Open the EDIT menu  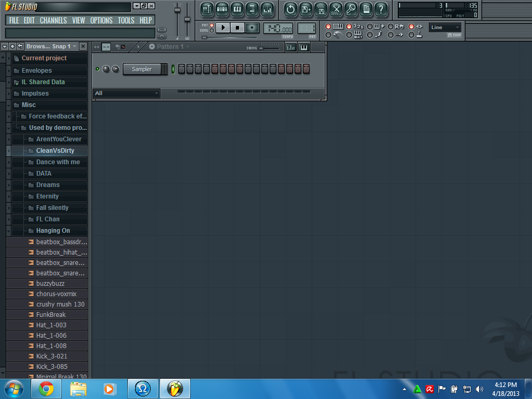29,20
